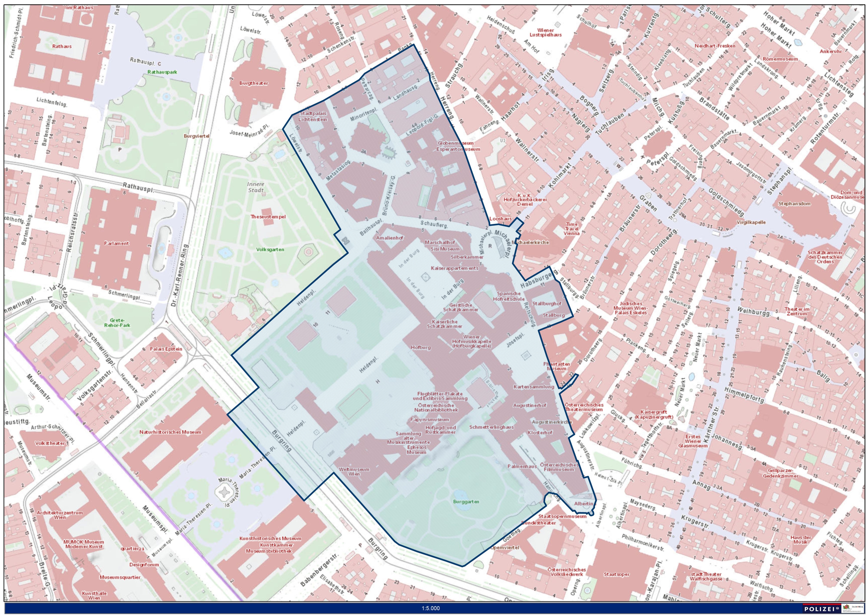Click the H marker on Heldenplatz
The image size is (868, 616).
pos(378,381)
